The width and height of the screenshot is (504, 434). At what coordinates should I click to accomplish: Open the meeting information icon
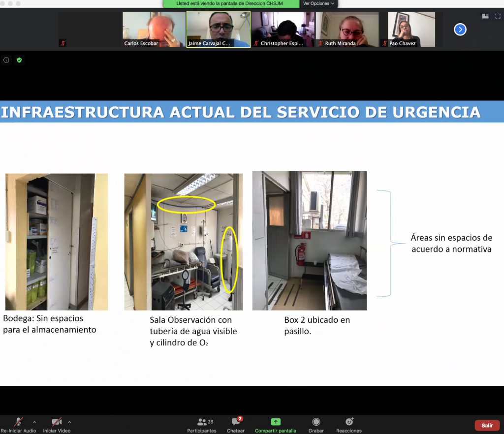tap(6, 60)
